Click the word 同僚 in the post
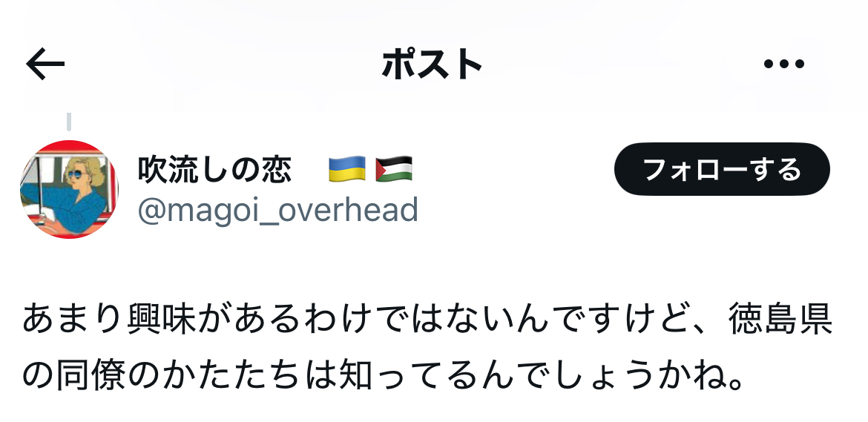868x422 pixels. pos(91,375)
